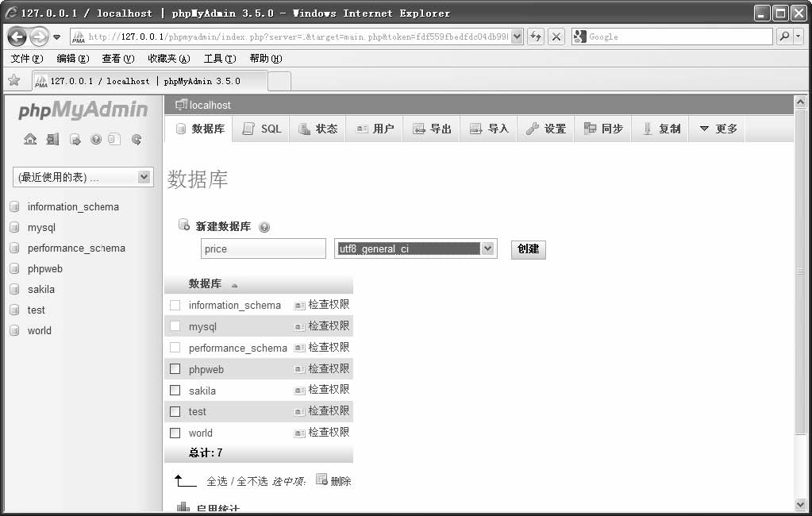Viewport: 812px width, 516px height.
Task: Open the 设置 tab
Action: click(x=546, y=129)
